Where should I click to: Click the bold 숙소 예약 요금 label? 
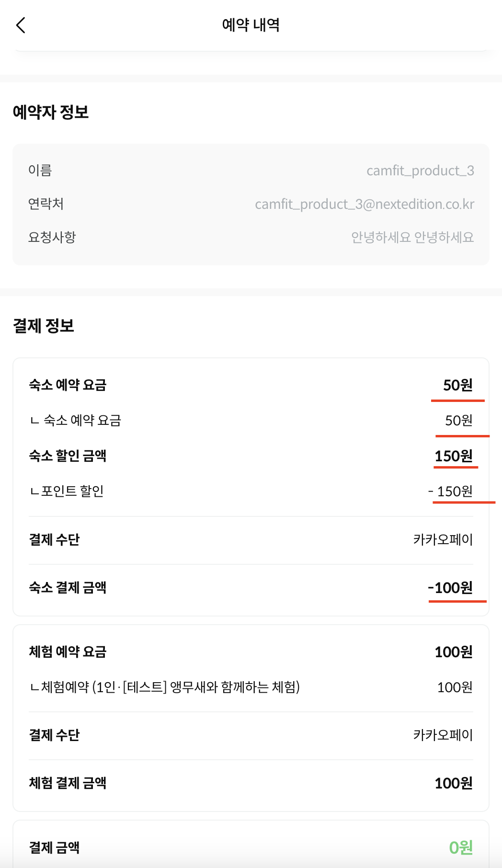click(x=68, y=385)
